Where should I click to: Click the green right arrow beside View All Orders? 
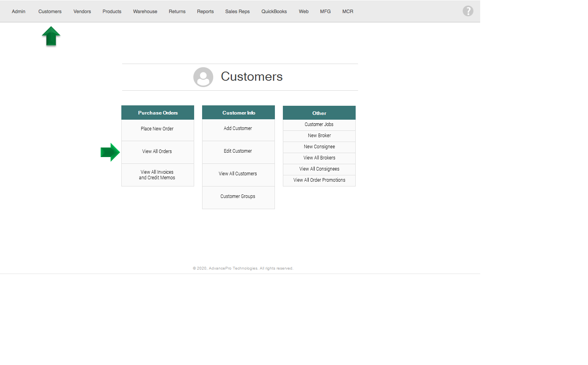110,152
